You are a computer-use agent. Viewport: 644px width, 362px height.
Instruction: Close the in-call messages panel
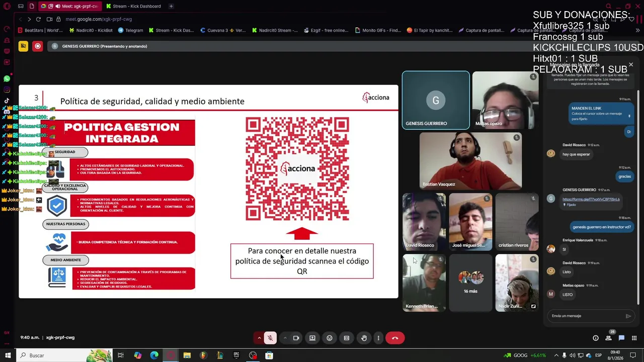[631, 65]
